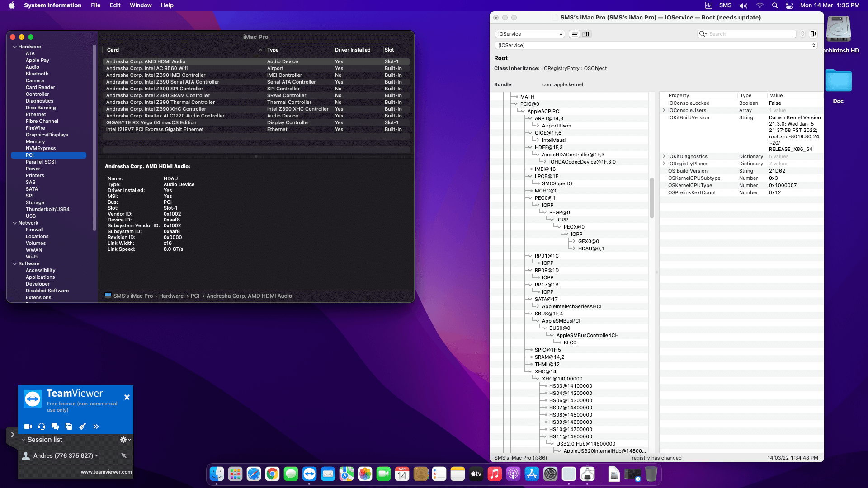The height and width of the screenshot is (488, 868).
Task: Open App Store from the Dock
Action: pyautogui.click(x=532, y=474)
